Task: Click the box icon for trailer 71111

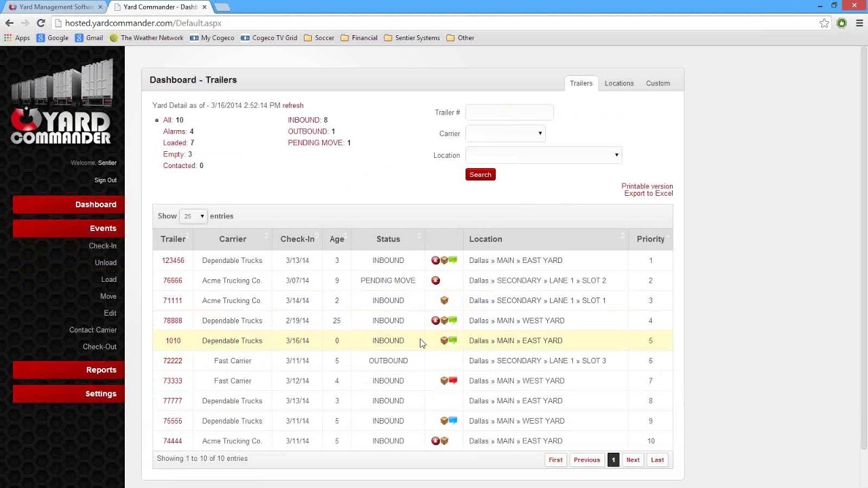Action: [444, 300]
